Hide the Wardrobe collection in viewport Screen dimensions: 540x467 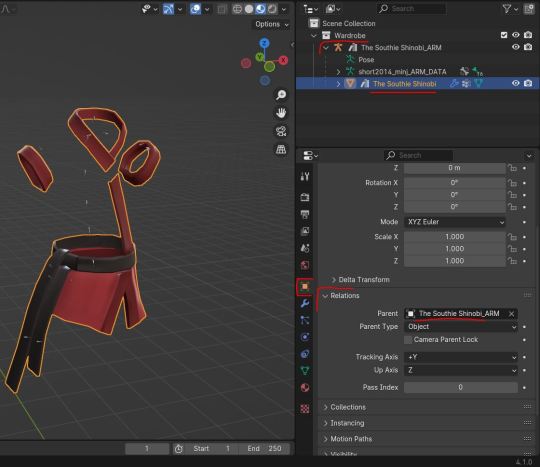(x=516, y=35)
